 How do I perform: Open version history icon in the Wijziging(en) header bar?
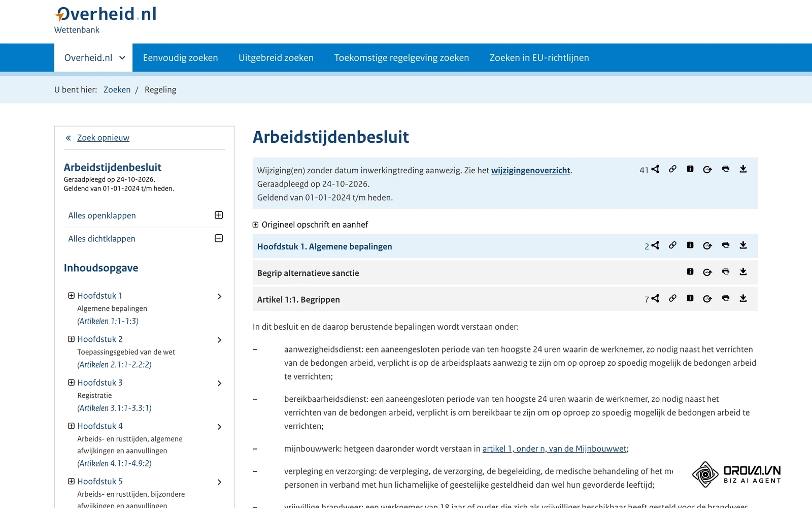707,169
